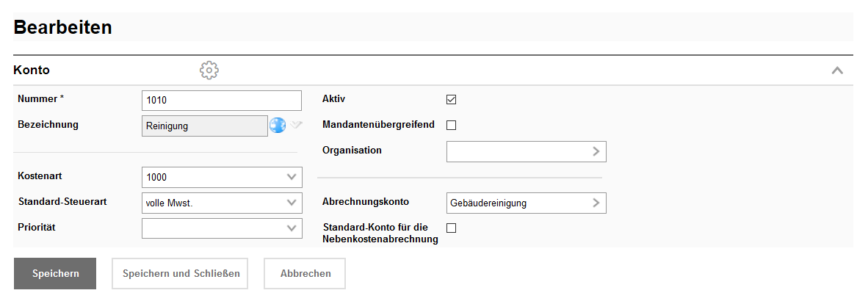Click the Bezeichnung field with Reinigung

tap(205, 126)
